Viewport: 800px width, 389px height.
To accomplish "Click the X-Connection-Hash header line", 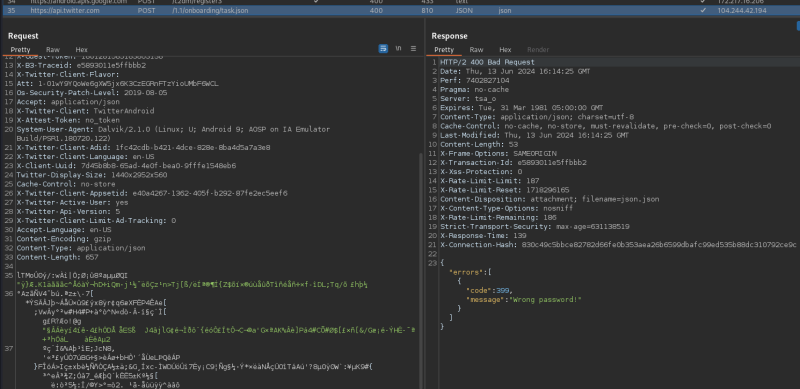I will coord(618,245).
